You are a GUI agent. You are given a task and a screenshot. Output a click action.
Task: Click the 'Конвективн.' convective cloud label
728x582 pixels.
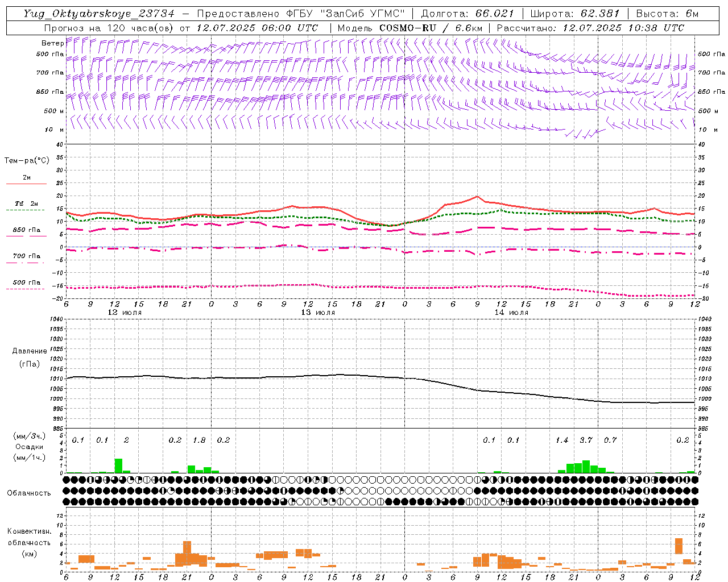(29, 531)
